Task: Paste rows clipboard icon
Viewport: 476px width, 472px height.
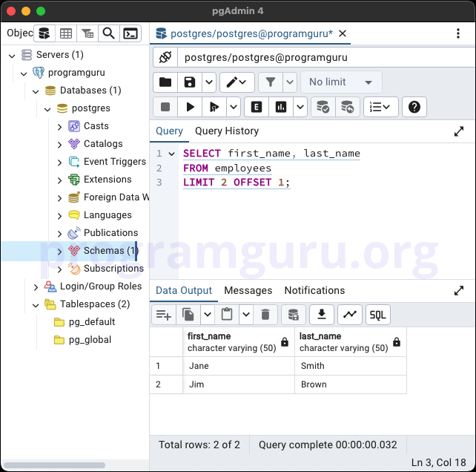Action: point(227,315)
